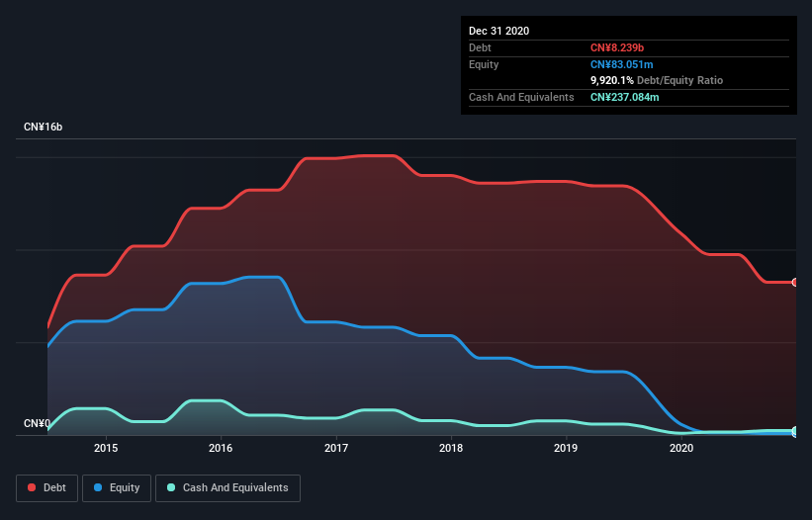Viewport: 812px width, 520px height.
Task: Toggle the Equity legend button
Action: point(117,488)
